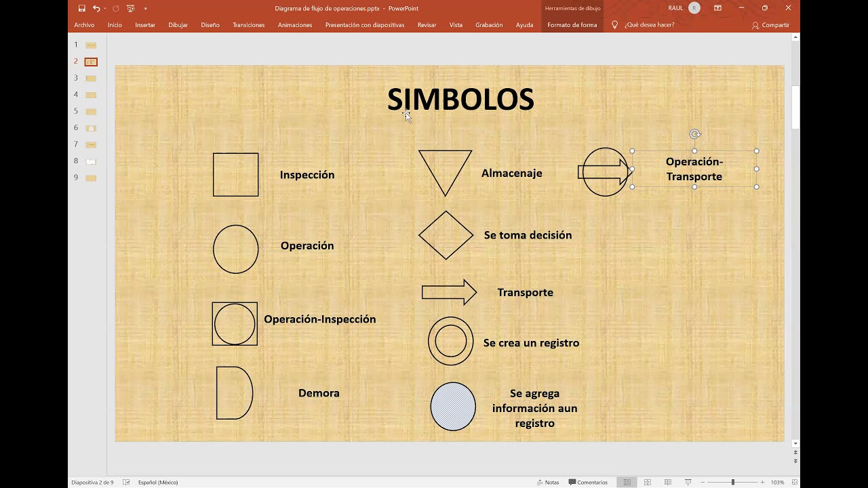The image size is (868, 488).
Task: Click the Demora label text
Action: pyautogui.click(x=319, y=393)
